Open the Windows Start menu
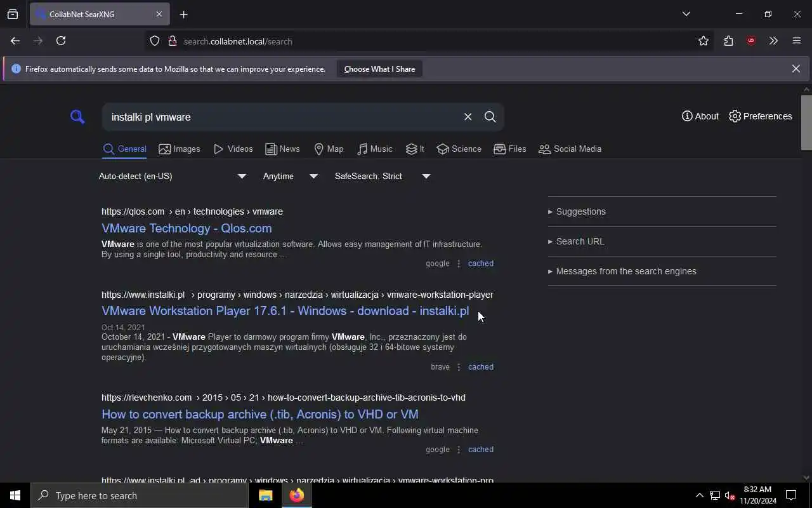The width and height of the screenshot is (812, 508). (15, 495)
